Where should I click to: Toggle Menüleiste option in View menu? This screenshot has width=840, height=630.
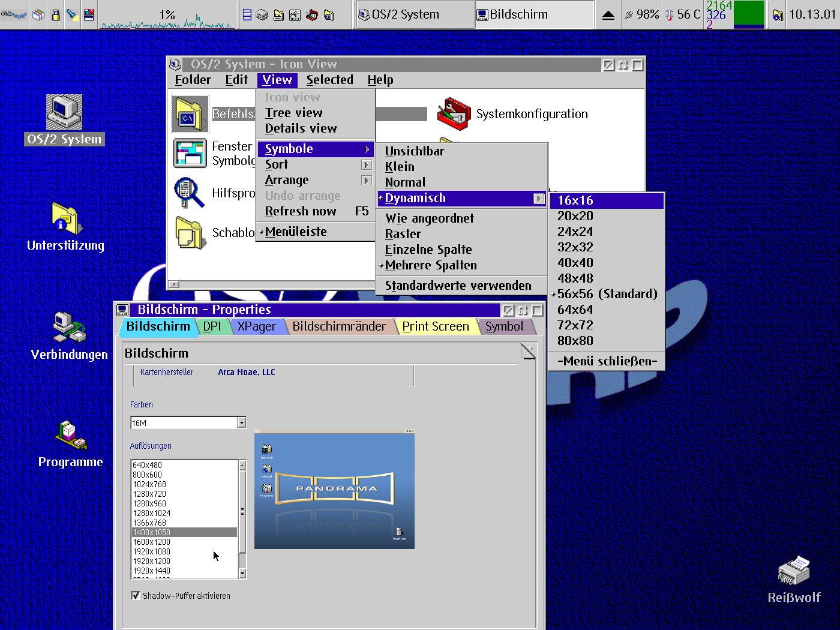tap(315, 232)
